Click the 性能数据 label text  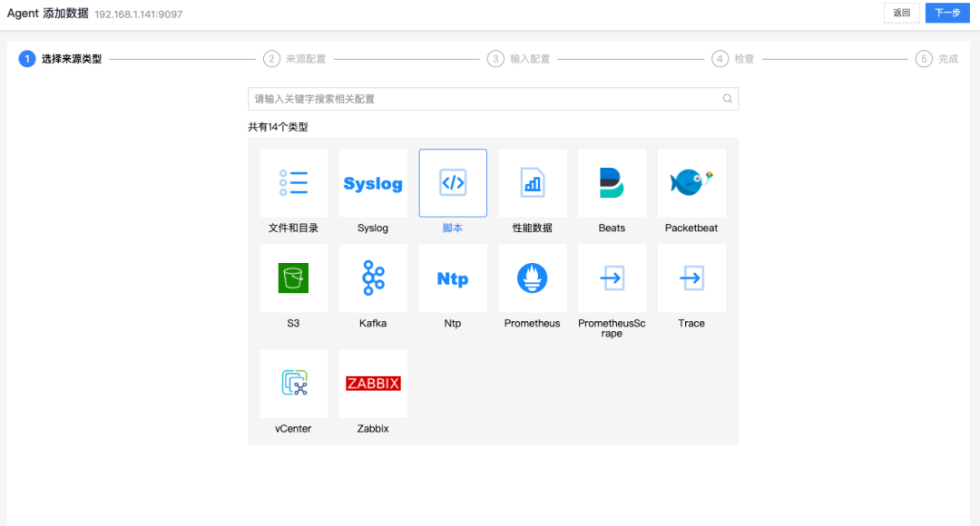point(533,228)
